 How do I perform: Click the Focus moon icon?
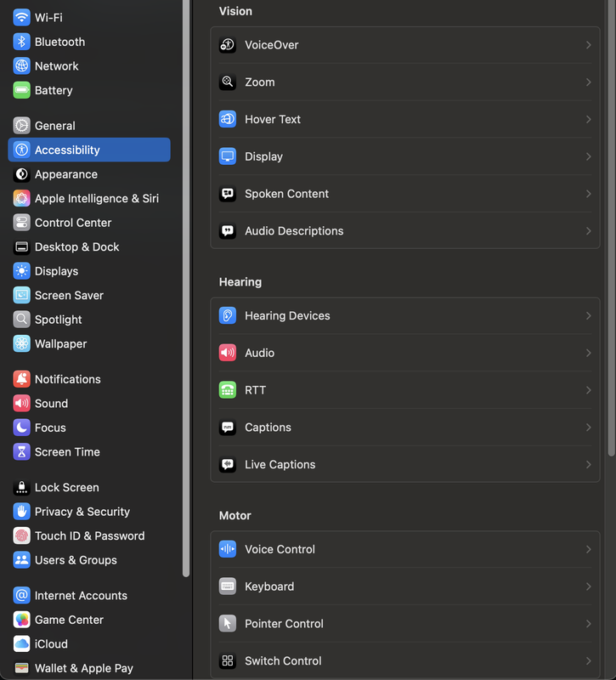[22, 428]
